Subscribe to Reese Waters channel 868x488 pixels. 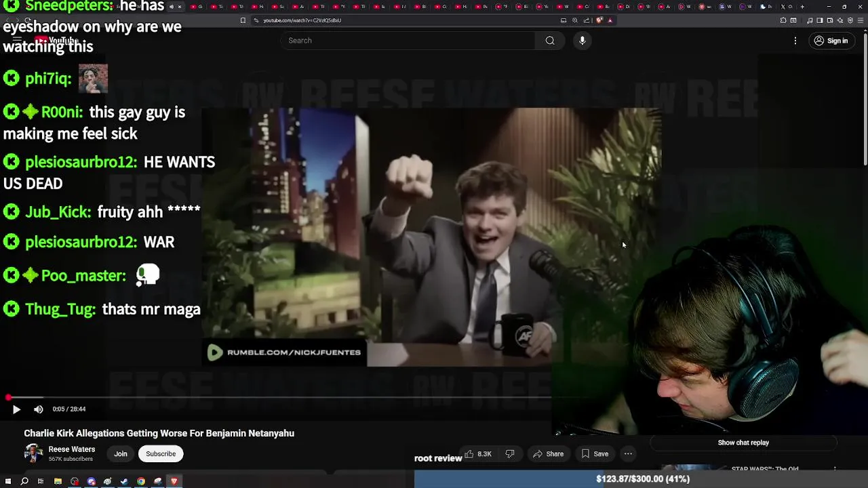pyautogui.click(x=161, y=454)
